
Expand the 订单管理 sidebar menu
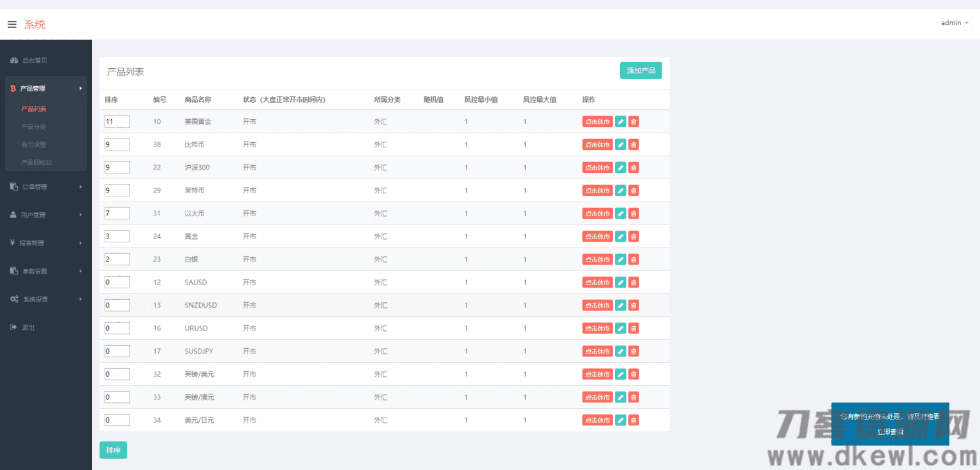(x=45, y=187)
